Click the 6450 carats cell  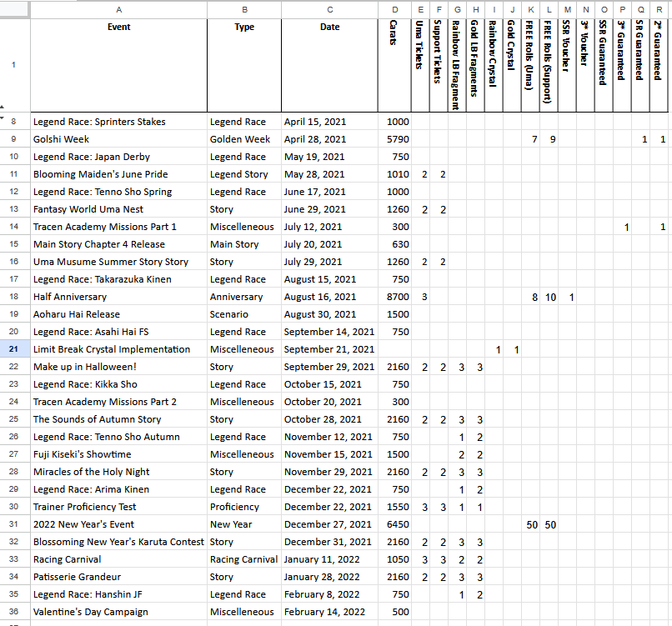394,524
